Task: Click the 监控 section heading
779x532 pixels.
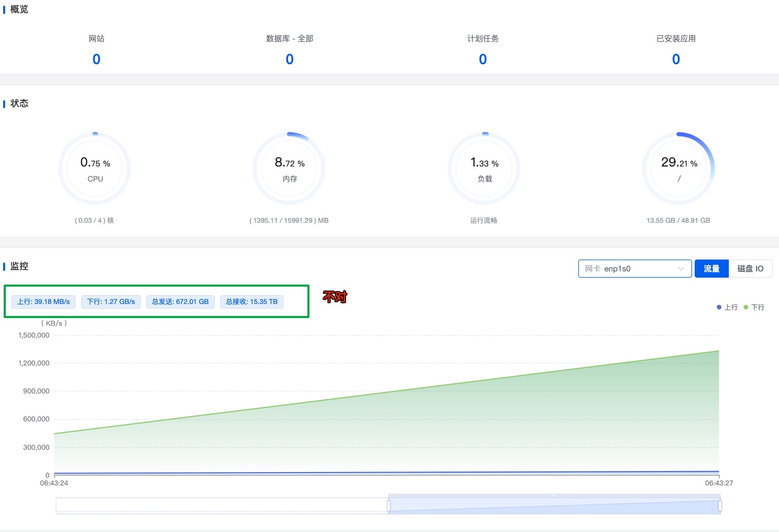Action: (20, 266)
